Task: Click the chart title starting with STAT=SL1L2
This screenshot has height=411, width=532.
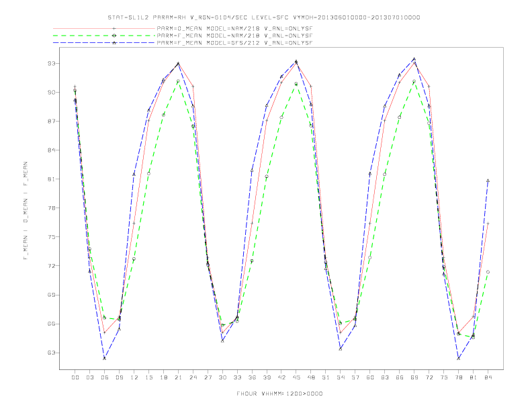Action: tap(263, 17)
